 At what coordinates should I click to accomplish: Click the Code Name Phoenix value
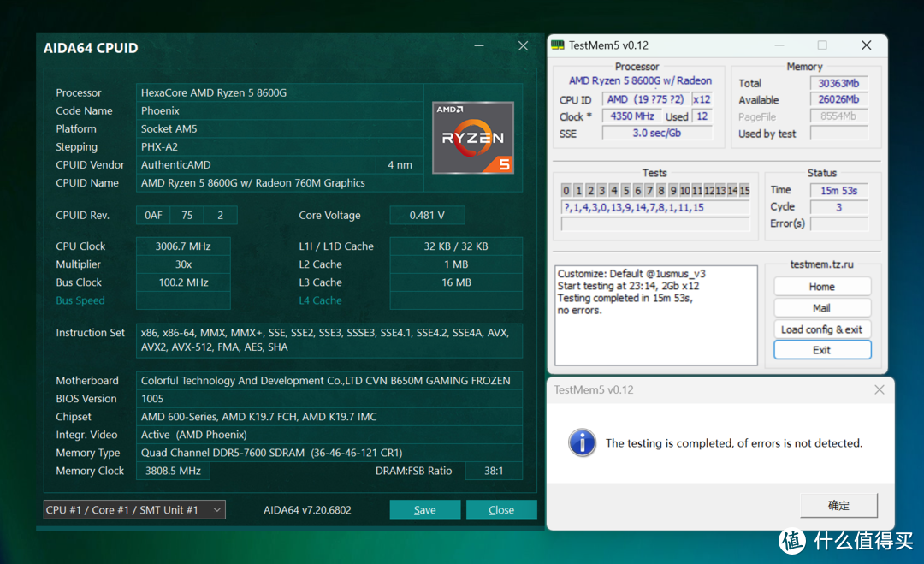pos(280,110)
